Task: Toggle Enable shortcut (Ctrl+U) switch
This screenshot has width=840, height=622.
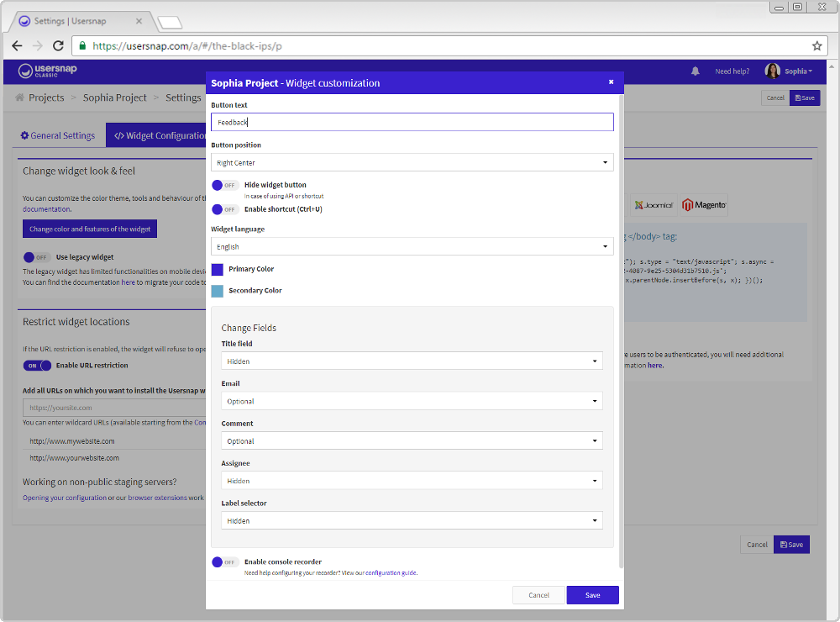Action: point(225,209)
